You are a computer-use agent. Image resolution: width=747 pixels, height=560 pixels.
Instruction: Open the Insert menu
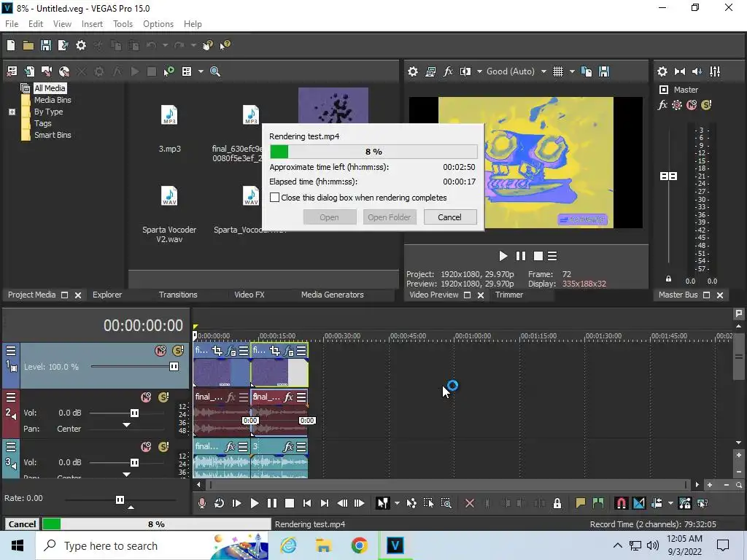(x=92, y=24)
